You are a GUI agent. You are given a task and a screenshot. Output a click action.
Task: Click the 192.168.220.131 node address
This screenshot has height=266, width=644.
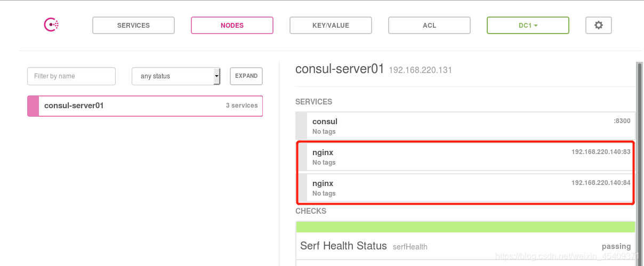(420, 70)
